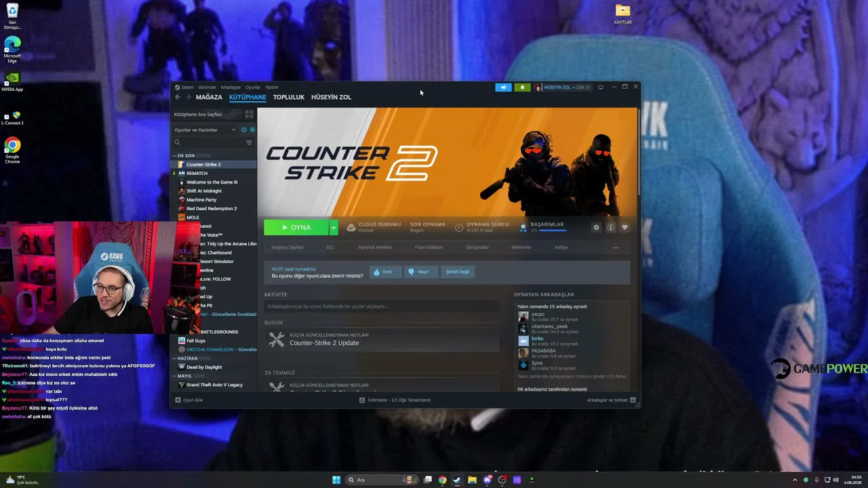Switch to the MAĞAZA tab
Viewport: 868px width, 488px height.
209,97
